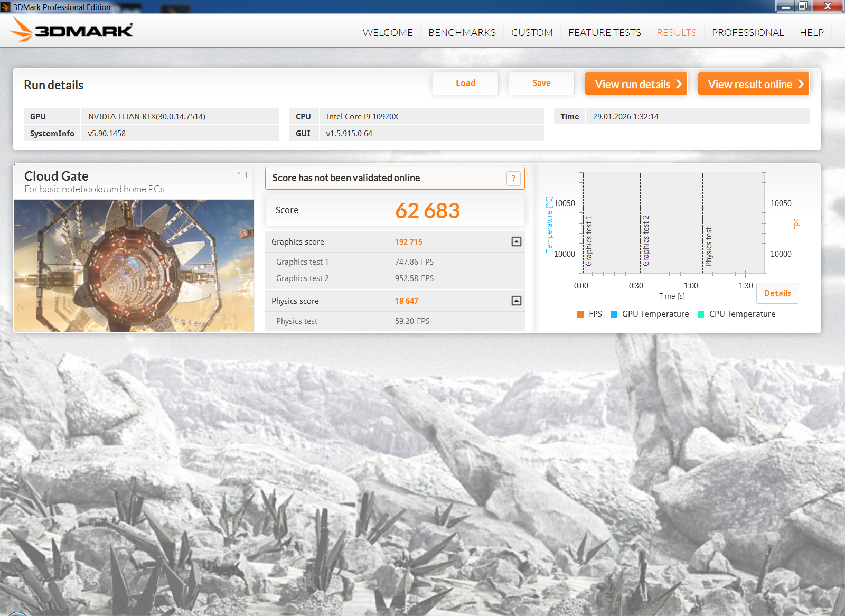Viewport: 845px width, 616px height.
Task: Click the 3DMark title bar app icon
Action: [6, 7]
